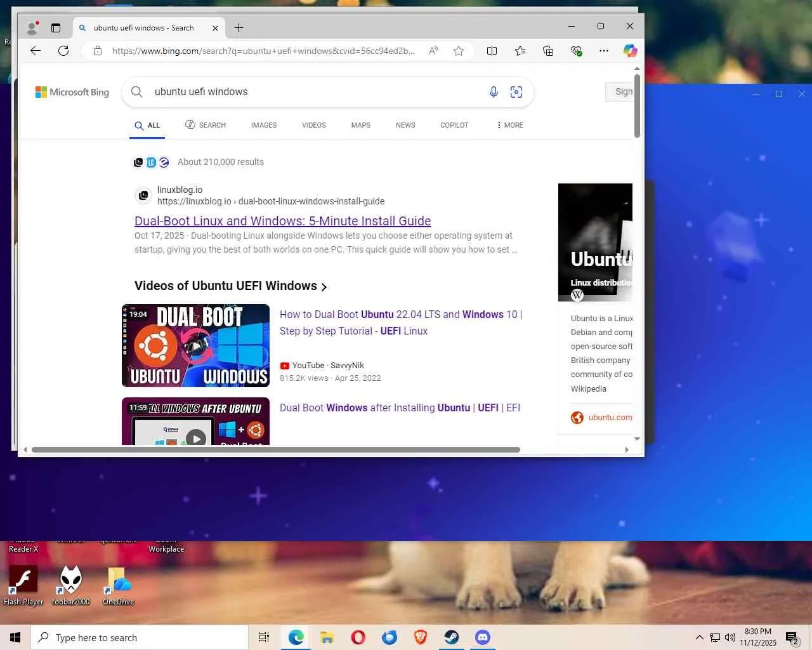
Task: Open the linuxblog.io URL breadcrumb link
Action: tap(271, 201)
